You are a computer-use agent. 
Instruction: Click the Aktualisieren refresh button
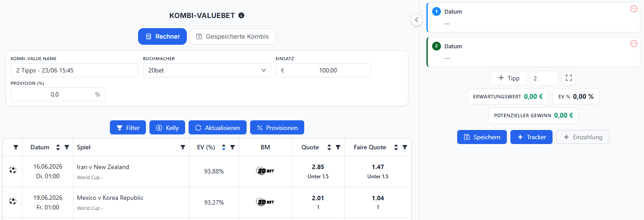click(218, 128)
